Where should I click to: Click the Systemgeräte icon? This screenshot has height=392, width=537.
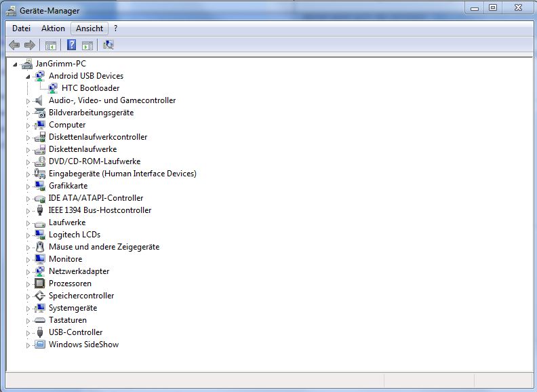pyautogui.click(x=40, y=308)
